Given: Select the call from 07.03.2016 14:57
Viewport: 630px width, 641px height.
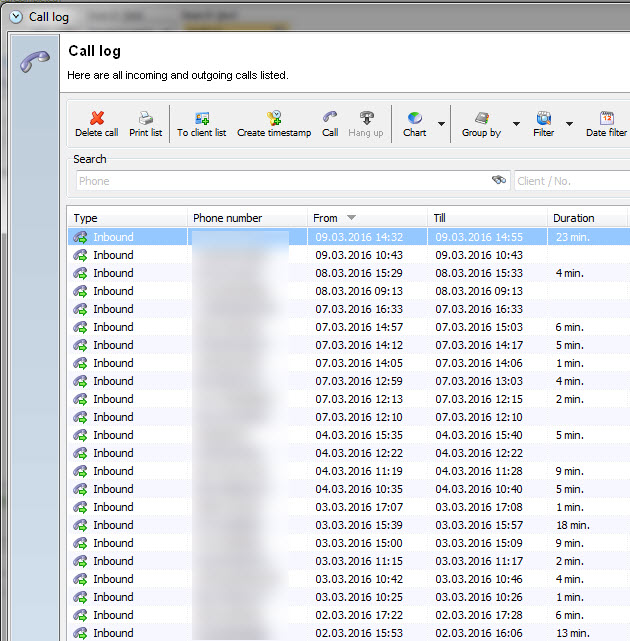Looking at the screenshot, I should point(359,327).
